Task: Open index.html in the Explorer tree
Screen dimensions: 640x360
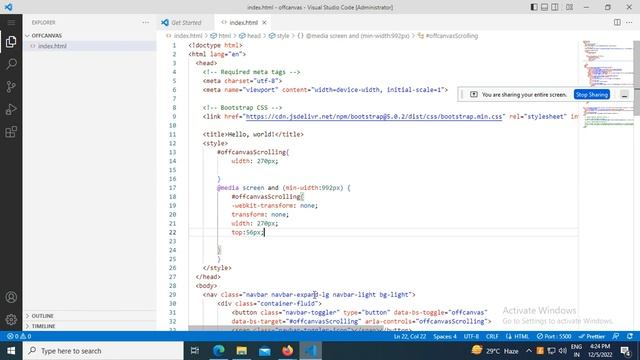Action: click(52, 46)
